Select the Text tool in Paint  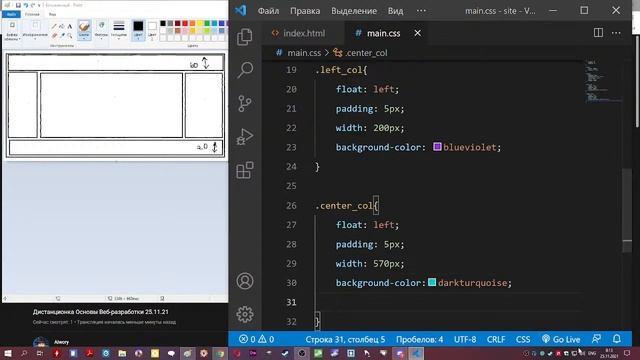pos(70,26)
